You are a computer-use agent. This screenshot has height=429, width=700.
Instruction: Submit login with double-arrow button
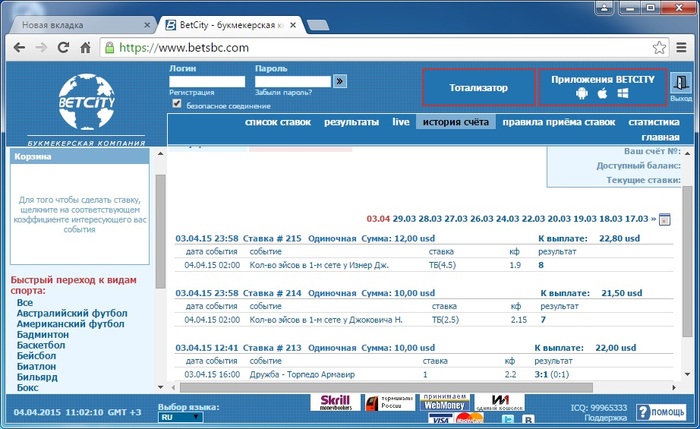tap(340, 81)
